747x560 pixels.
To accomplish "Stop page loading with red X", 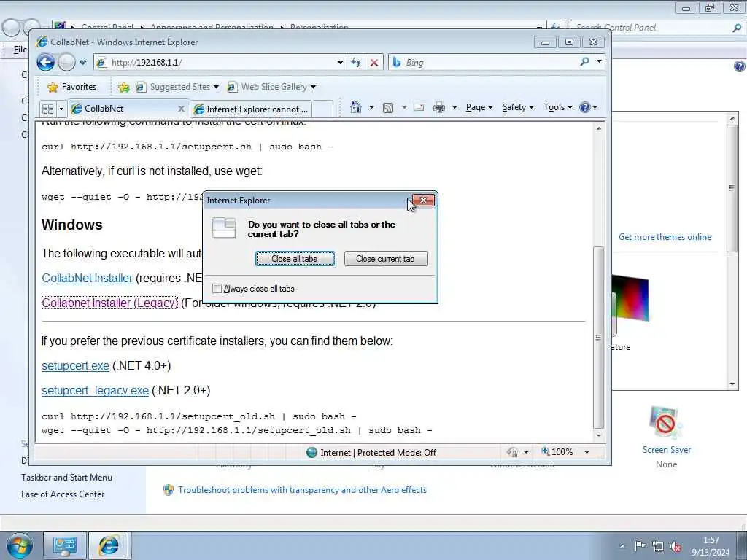I will [x=374, y=63].
